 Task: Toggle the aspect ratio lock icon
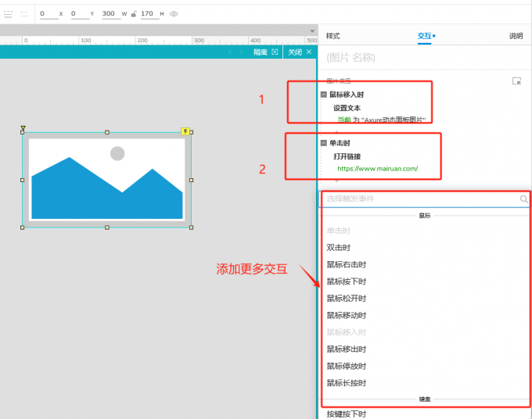pyautogui.click(x=134, y=14)
